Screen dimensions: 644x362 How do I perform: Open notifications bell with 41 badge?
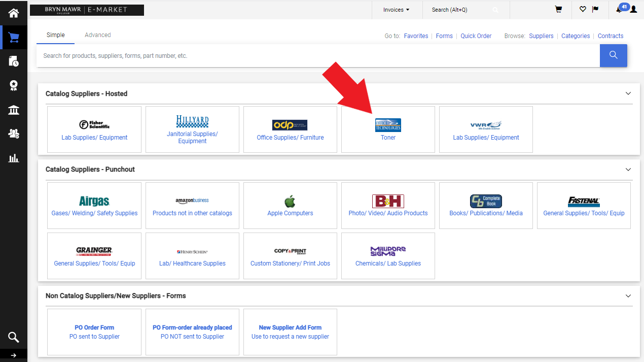click(x=621, y=8)
